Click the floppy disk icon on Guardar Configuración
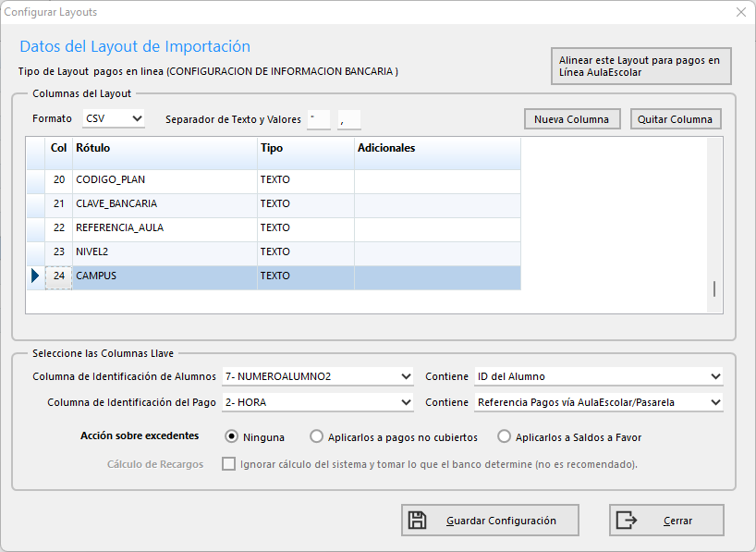The width and height of the screenshot is (756, 552). (418, 521)
